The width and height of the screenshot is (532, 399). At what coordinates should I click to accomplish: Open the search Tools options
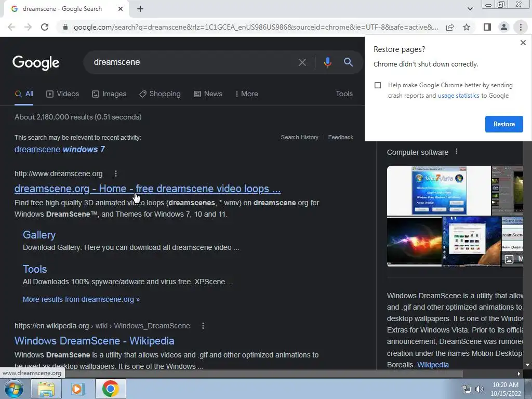(344, 94)
